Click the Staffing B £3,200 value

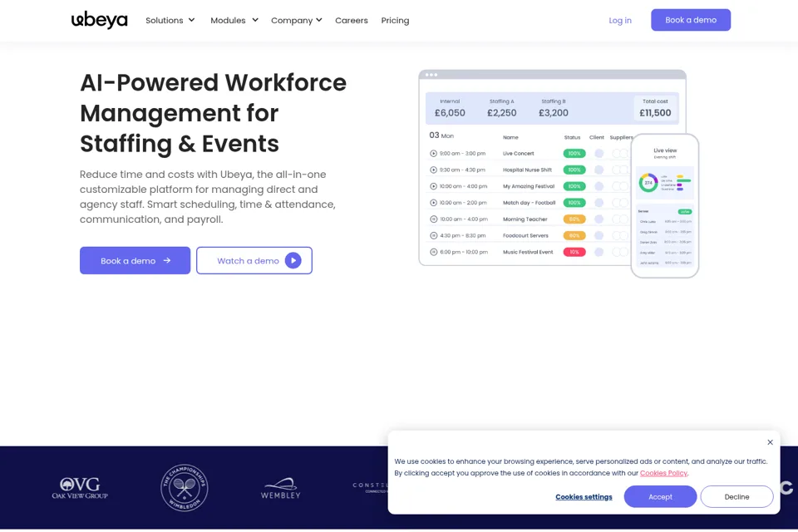pos(554,113)
